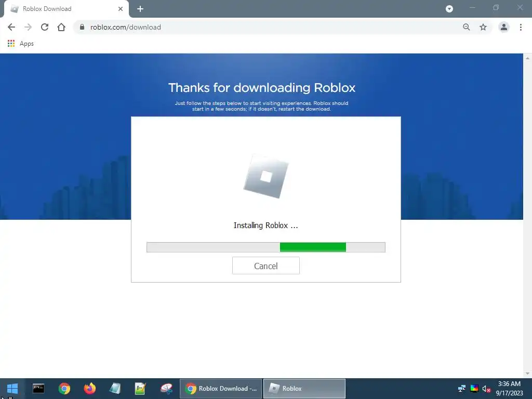Switch to the Roblox taskbar window

pyautogui.click(x=304, y=389)
